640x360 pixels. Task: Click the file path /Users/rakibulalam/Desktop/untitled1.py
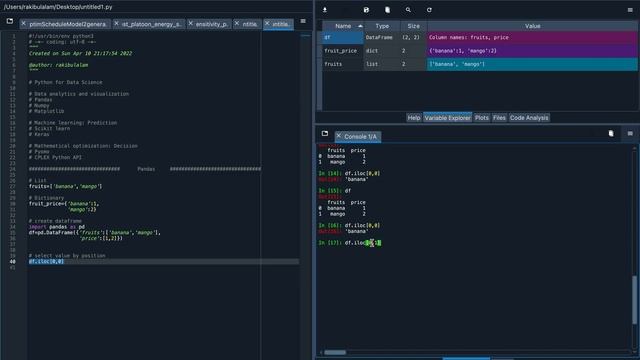point(58,7)
